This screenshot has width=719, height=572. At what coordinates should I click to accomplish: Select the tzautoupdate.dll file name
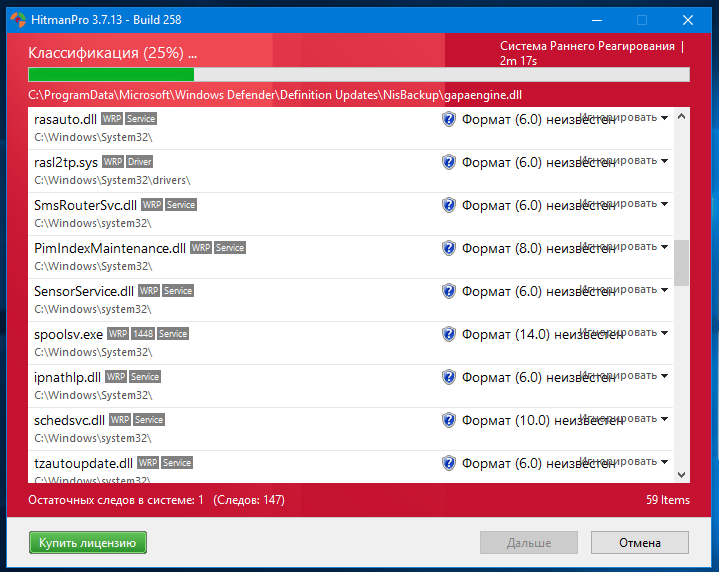point(83,463)
